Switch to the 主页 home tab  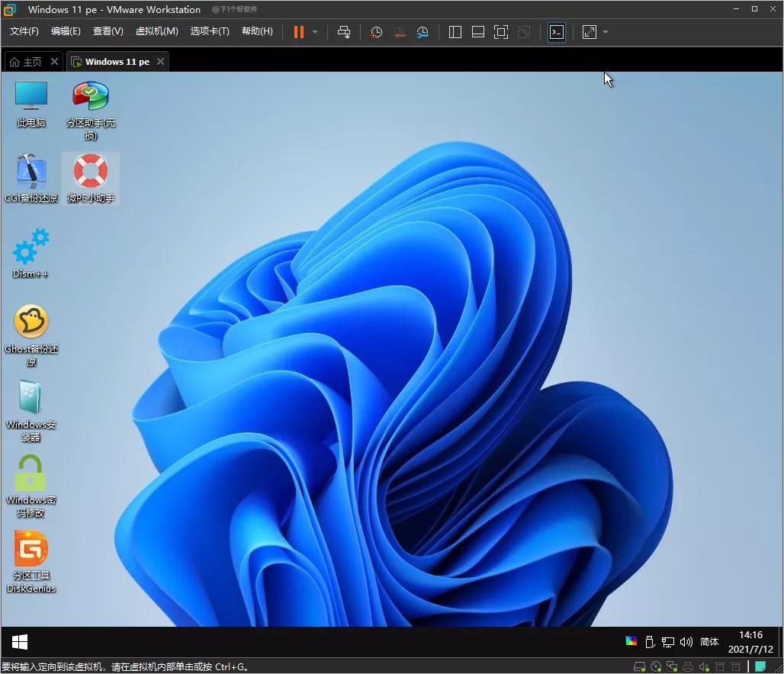pyautogui.click(x=26, y=62)
